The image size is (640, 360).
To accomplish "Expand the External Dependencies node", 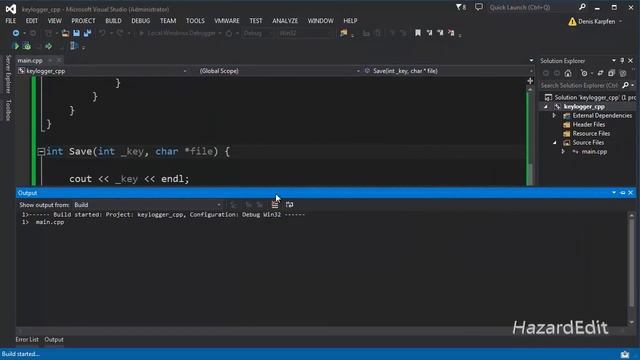I will pyautogui.click(x=554, y=116).
